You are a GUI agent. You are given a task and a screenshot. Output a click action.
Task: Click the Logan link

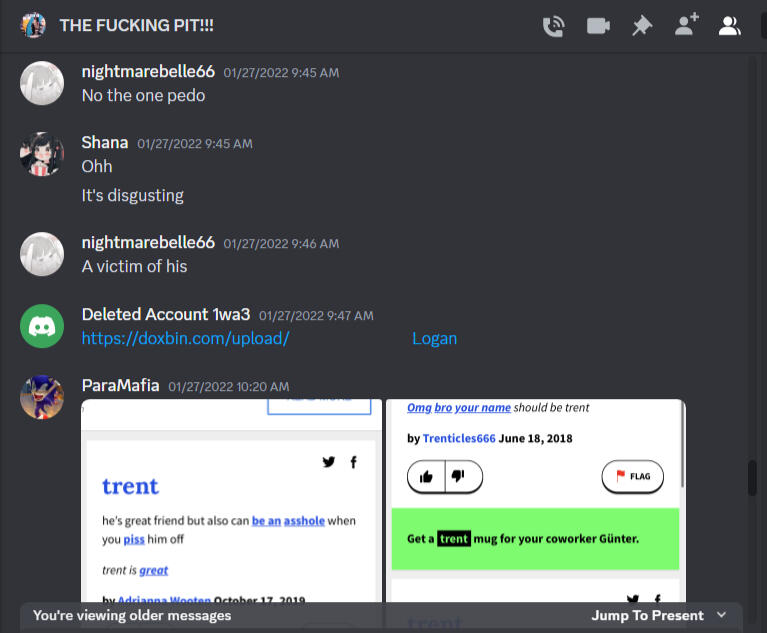tap(434, 339)
